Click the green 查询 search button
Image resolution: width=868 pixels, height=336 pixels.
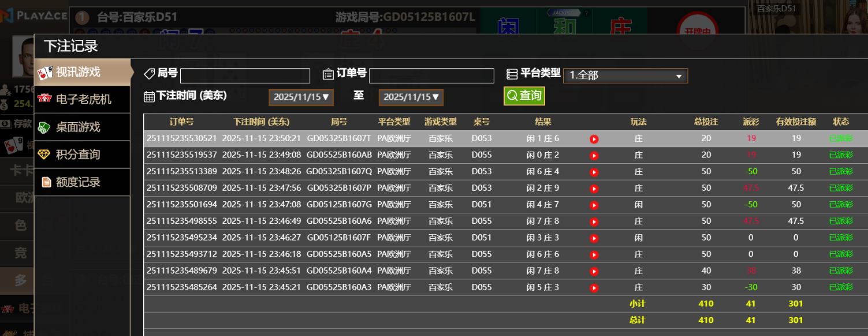tap(524, 95)
